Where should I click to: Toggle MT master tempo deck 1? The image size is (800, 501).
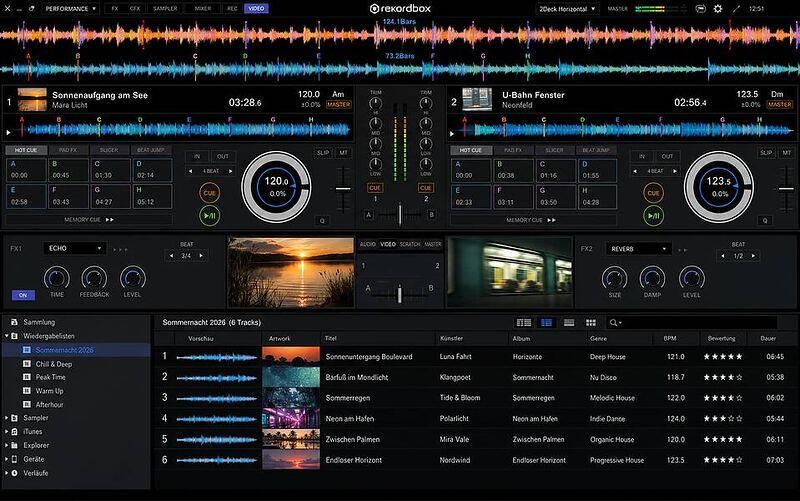343,153
